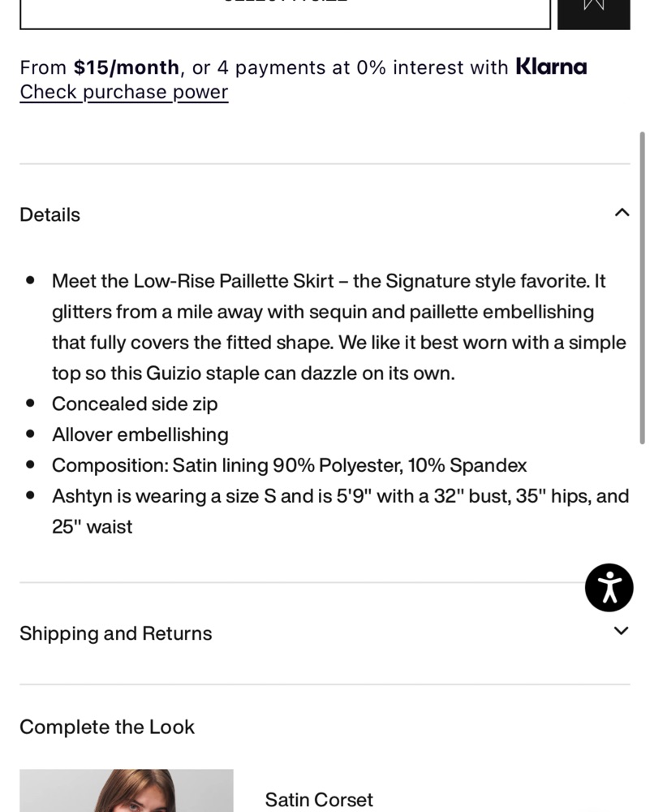The height and width of the screenshot is (812, 650).
Task: Click the wishlist bookmark icon button
Action: [x=594, y=10]
